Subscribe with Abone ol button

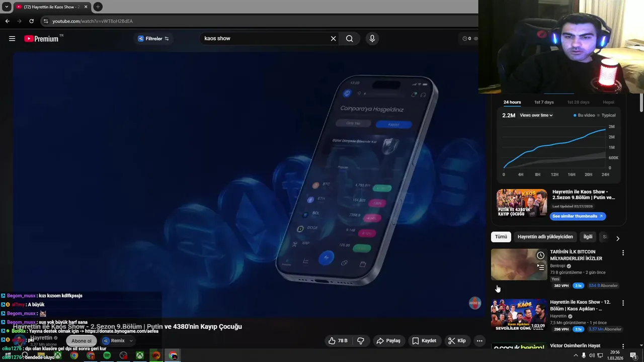pyautogui.click(x=82, y=341)
